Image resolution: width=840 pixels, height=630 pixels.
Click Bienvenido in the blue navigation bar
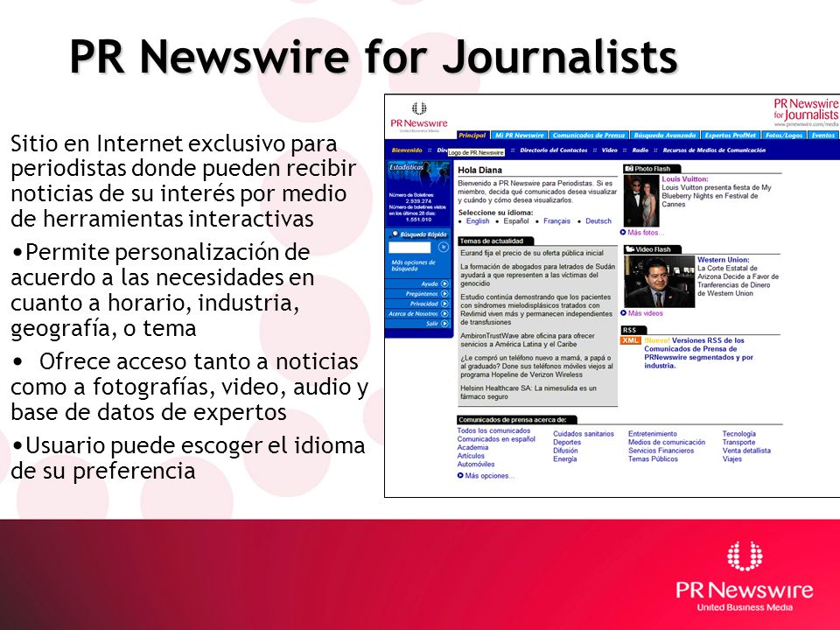(x=407, y=150)
